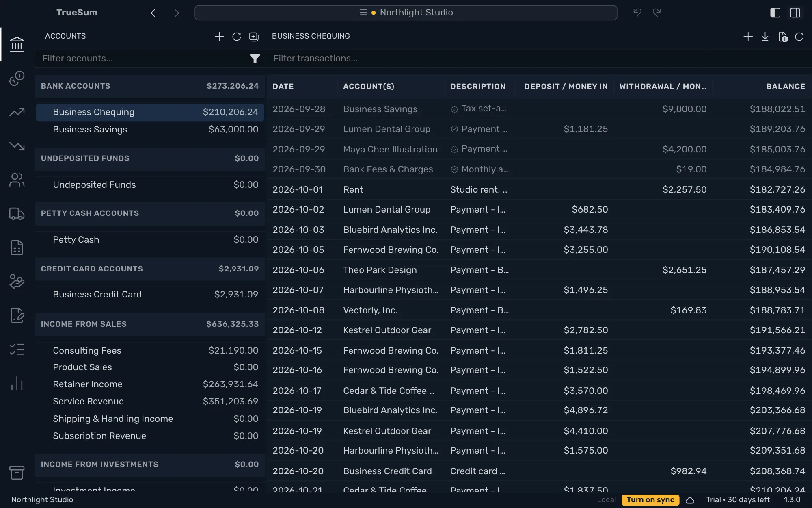Select the Retainer Income account
This screenshot has height=508, width=812.
[150, 384]
